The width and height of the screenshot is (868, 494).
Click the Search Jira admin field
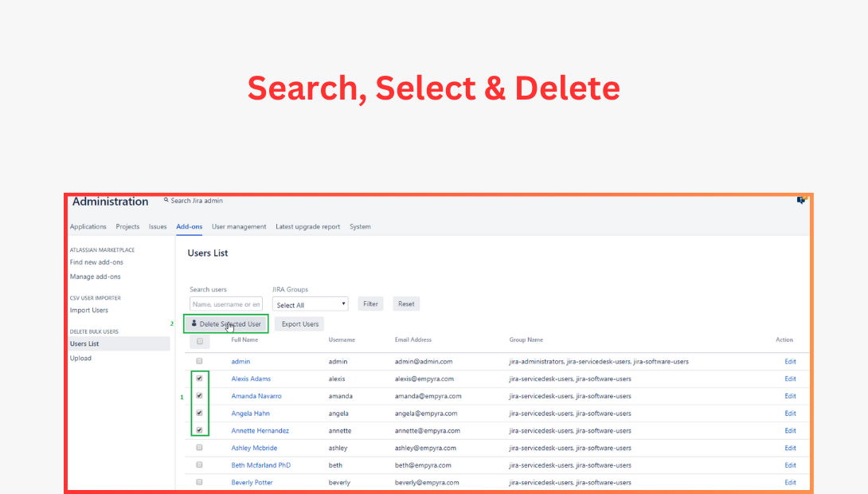tap(197, 201)
